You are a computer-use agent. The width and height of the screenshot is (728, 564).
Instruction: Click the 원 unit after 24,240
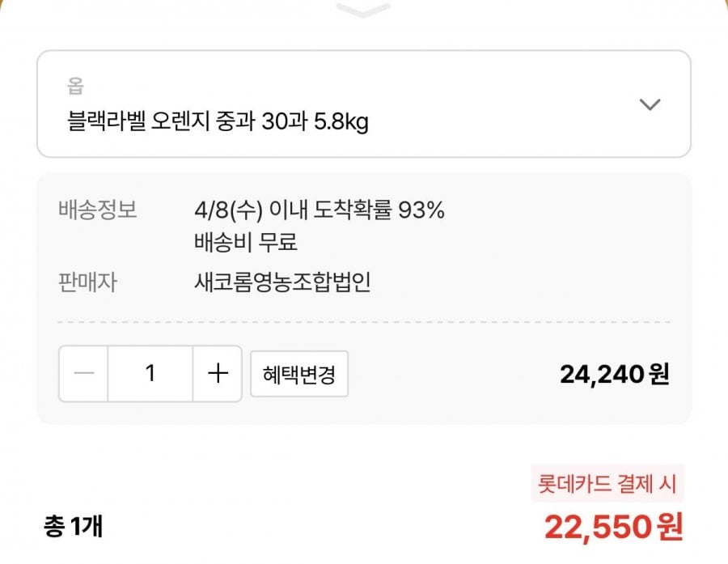[659, 374]
